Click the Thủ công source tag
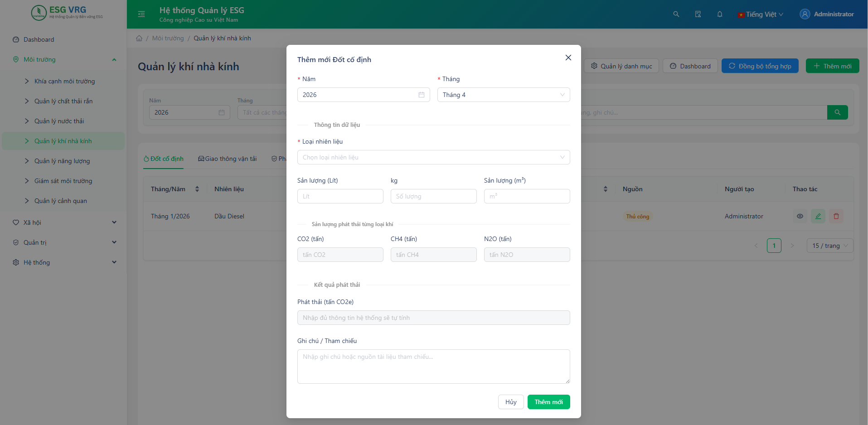This screenshot has height=425, width=868. (x=638, y=217)
